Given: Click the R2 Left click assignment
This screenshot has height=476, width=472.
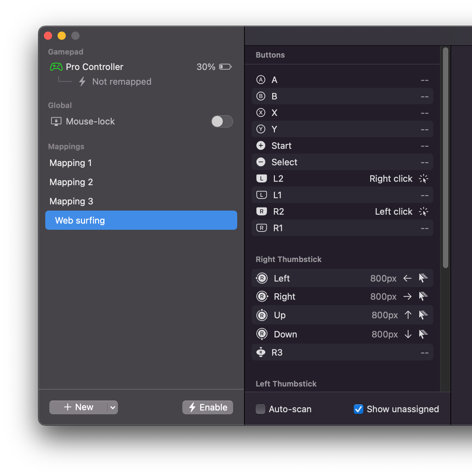Looking at the screenshot, I should pos(394,212).
